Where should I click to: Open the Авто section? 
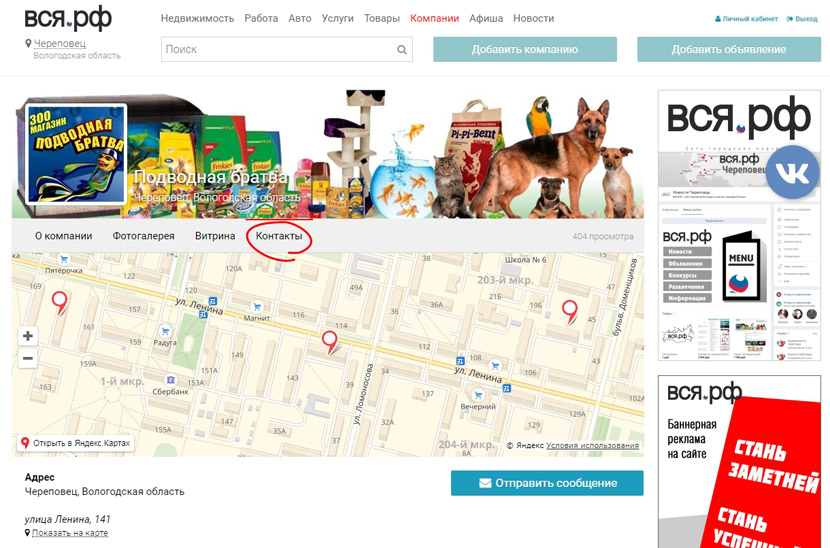coord(300,19)
